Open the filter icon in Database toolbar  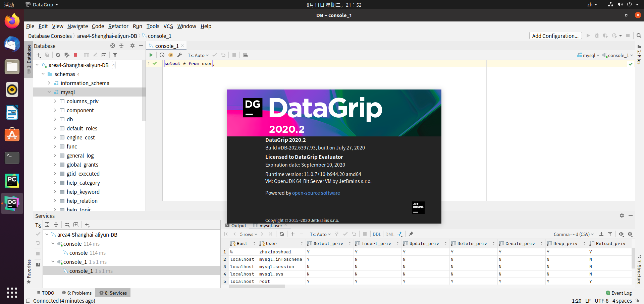click(x=115, y=55)
